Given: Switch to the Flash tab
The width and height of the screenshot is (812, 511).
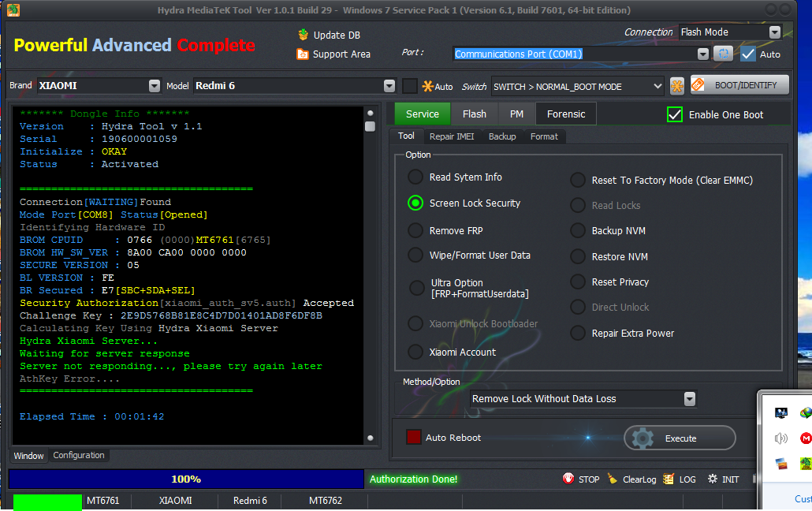Looking at the screenshot, I should tap(475, 114).
